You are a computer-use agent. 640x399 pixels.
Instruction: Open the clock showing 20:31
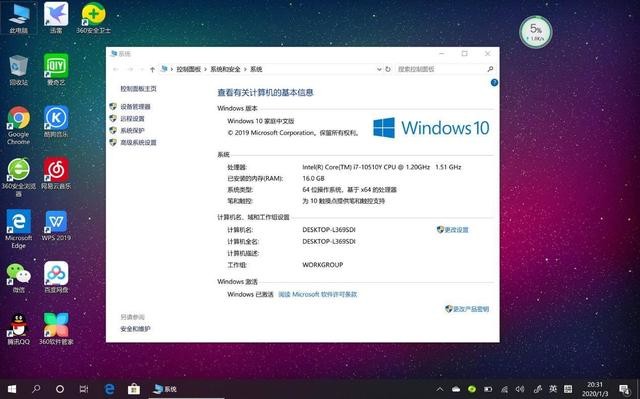pos(595,389)
